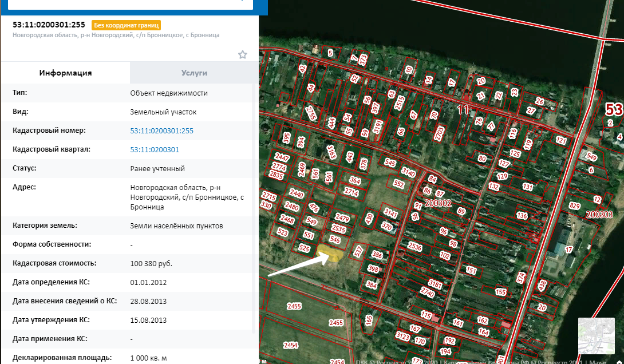Select date value 28.08.2013
Image resolution: width=624 pixels, height=364 pixels.
pos(148,301)
